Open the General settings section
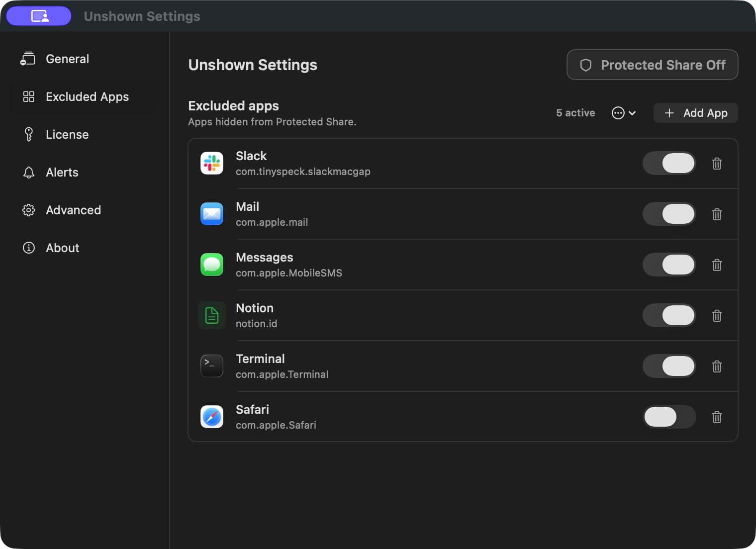The width and height of the screenshot is (756, 549). click(85, 59)
